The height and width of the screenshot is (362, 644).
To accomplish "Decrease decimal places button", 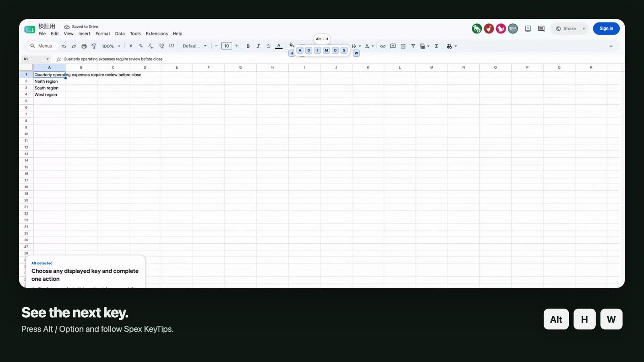I will pos(151,46).
